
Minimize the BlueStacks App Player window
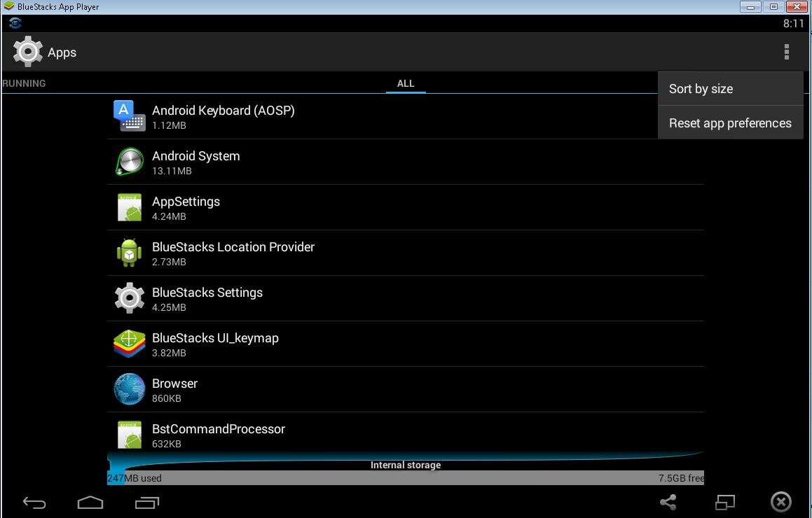(750, 7)
